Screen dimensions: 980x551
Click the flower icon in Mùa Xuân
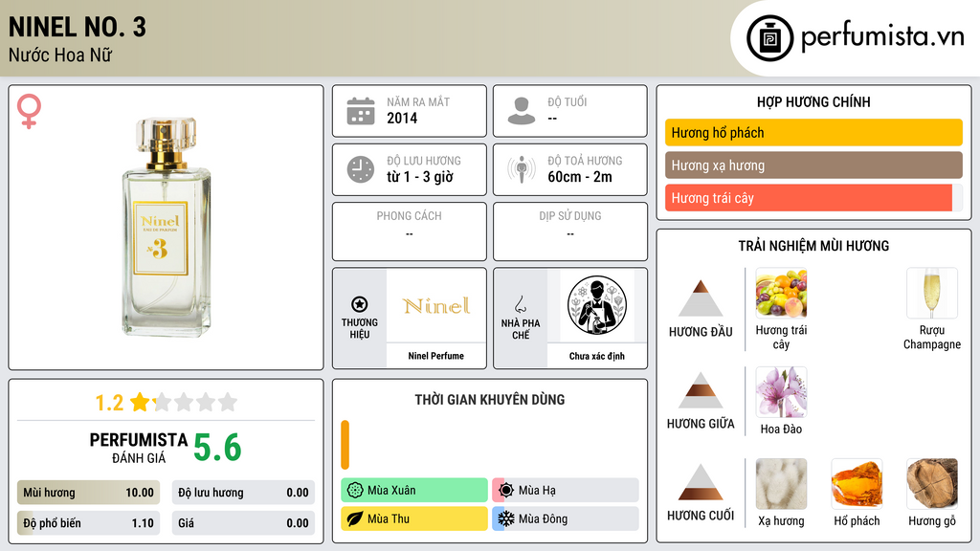pyautogui.click(x=355, y=491)
